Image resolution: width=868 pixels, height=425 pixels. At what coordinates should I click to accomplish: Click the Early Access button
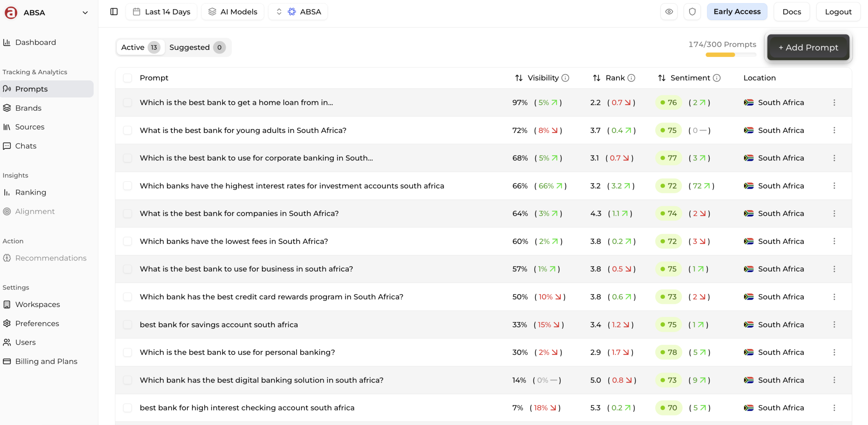point(737,12)
